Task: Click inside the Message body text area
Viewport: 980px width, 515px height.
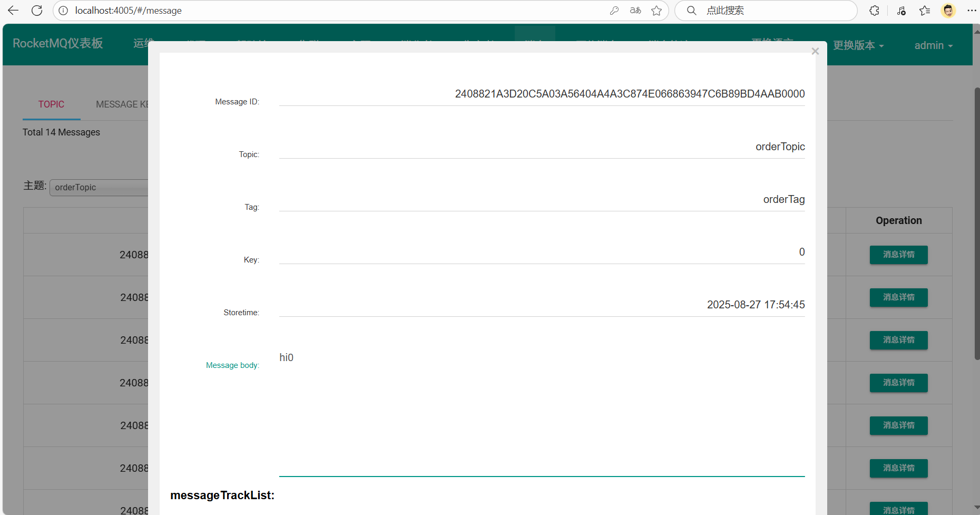Action: coord(542,411)
